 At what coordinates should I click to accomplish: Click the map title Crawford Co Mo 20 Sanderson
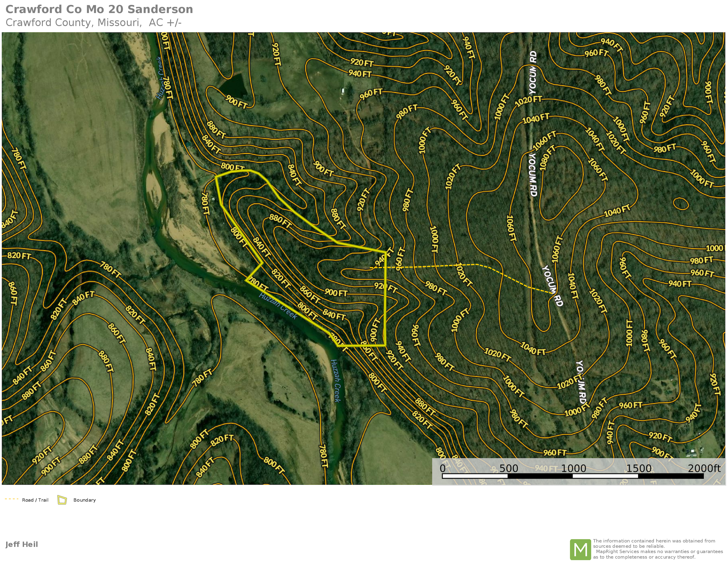tap(99, 9)
